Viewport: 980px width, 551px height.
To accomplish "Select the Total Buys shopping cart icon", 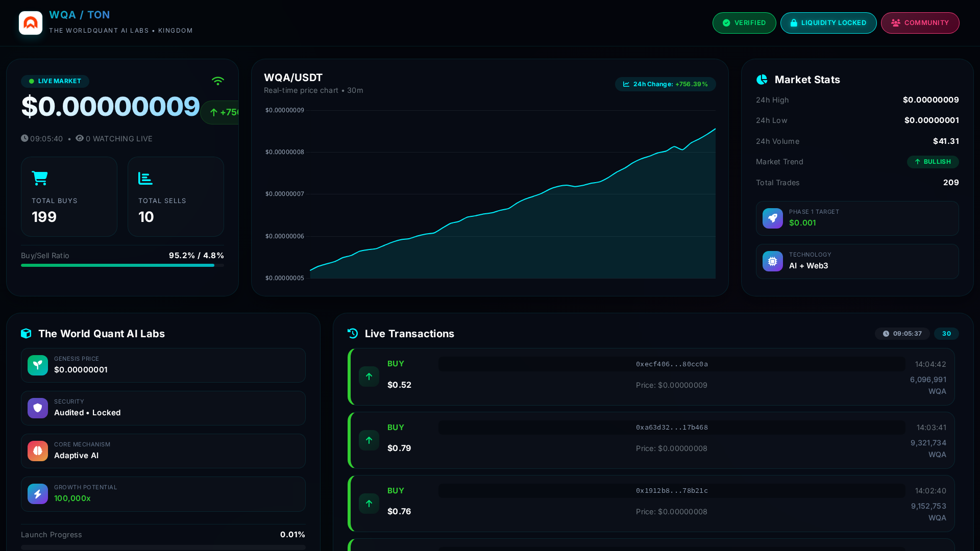I will [39, 178].
